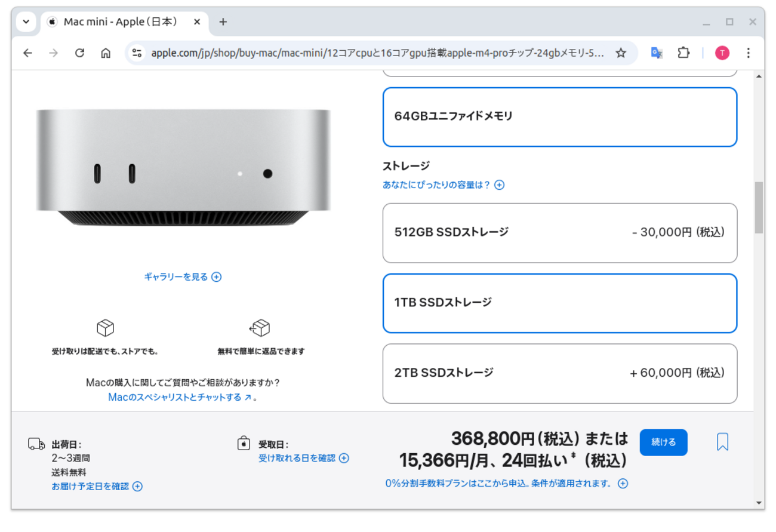Image resolution: width=776 pixels, height=532 pixels.
Task: Select 64GB unified memory option
Action: (560, 117)
